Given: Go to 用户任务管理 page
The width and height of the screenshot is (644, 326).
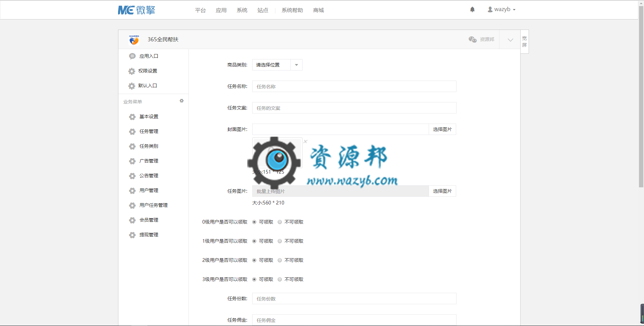Looking at the screenshot, I should point(153,205).
